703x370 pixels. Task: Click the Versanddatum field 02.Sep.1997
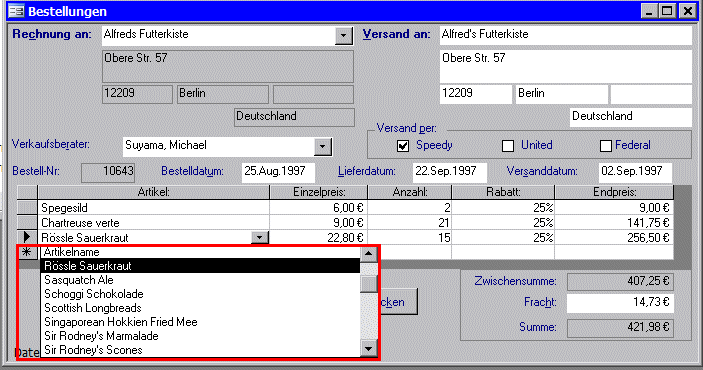(x=635, y=172)
